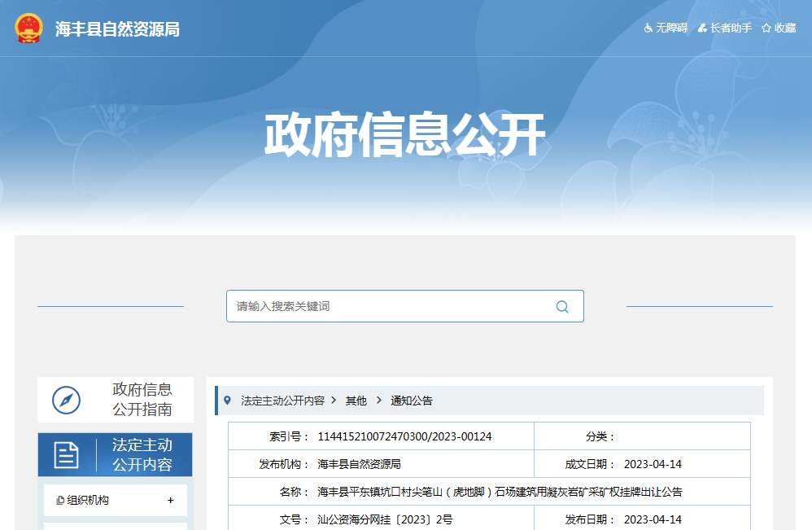Click the 政府信息公开 banner heading
This screenshot has height=530, width=812.
click(404, 136)
